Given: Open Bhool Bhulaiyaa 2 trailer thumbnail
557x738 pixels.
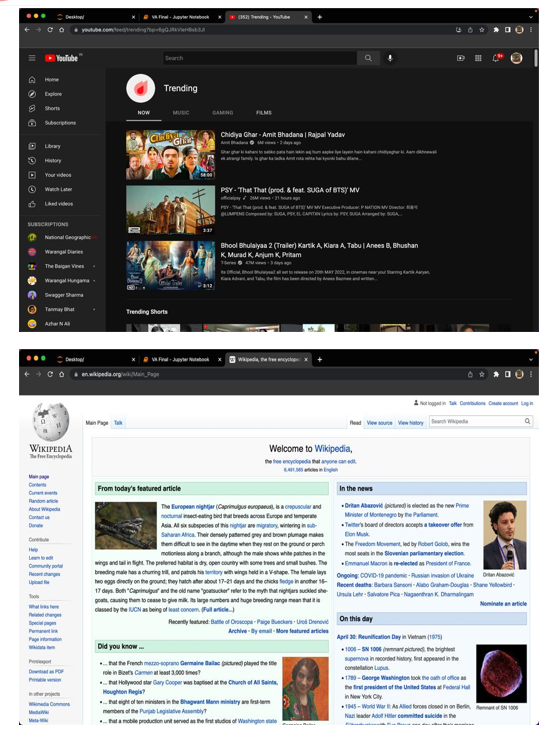Looking at the screenshot, I should pos(170,265).
